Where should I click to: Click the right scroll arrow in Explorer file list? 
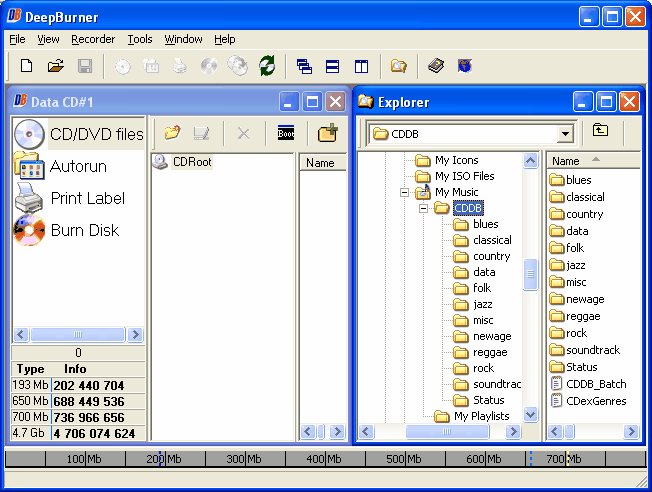click(631, 432)
